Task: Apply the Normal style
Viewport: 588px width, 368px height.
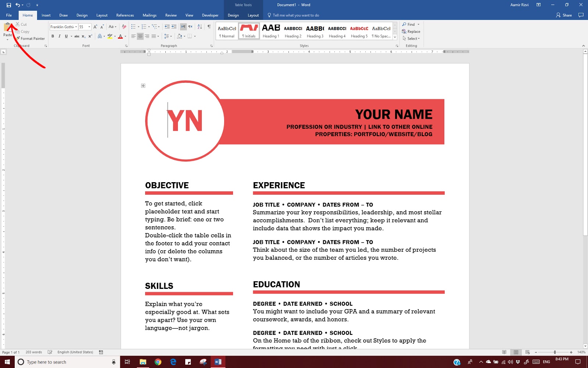Action: (x=227, y=31)
